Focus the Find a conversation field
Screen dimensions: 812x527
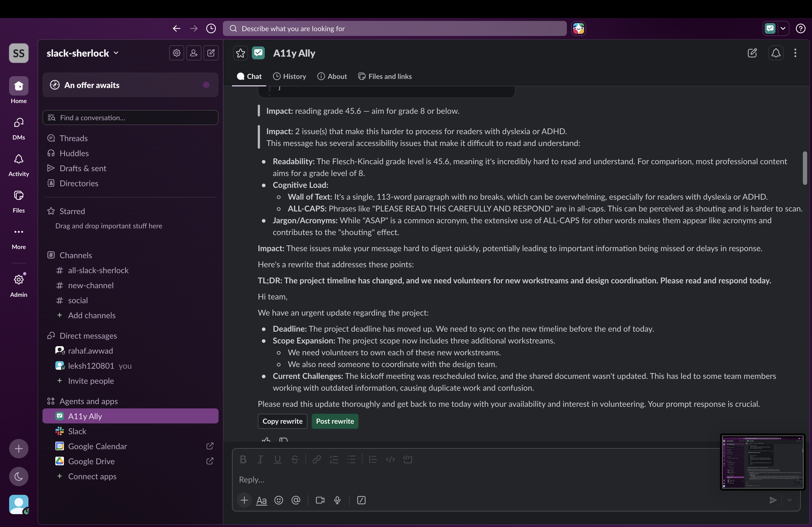tap(130, 118)
